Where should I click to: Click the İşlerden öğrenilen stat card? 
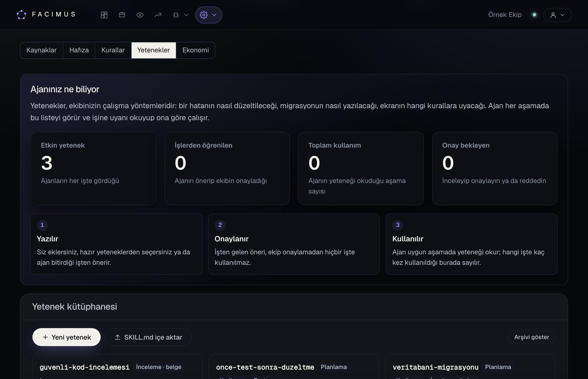tap(227, 169)
